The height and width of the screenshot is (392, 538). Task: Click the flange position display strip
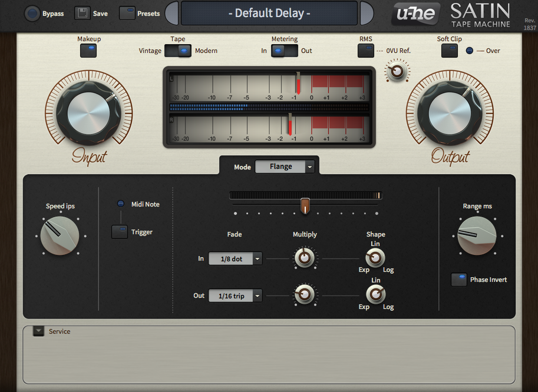tap(305, 195)
